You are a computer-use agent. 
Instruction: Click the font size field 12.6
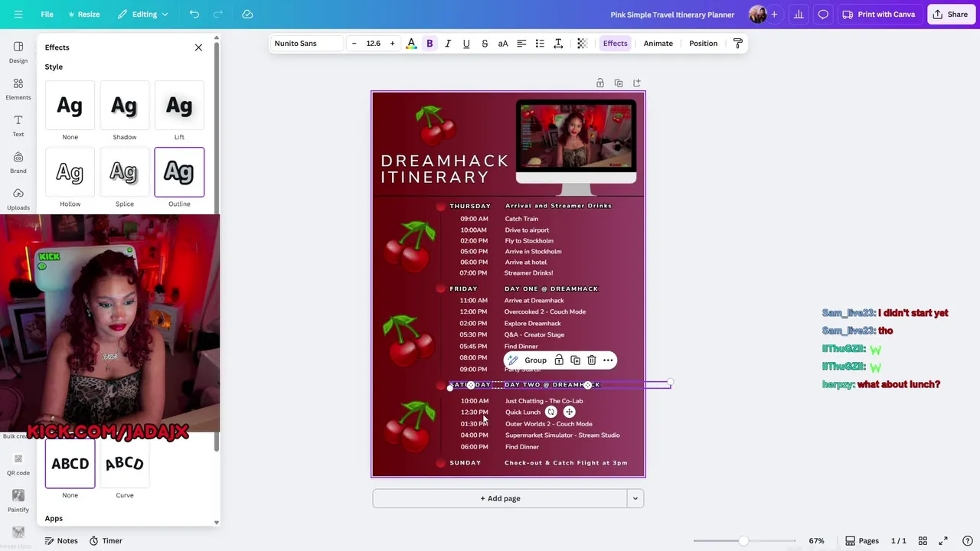point(373,44)
